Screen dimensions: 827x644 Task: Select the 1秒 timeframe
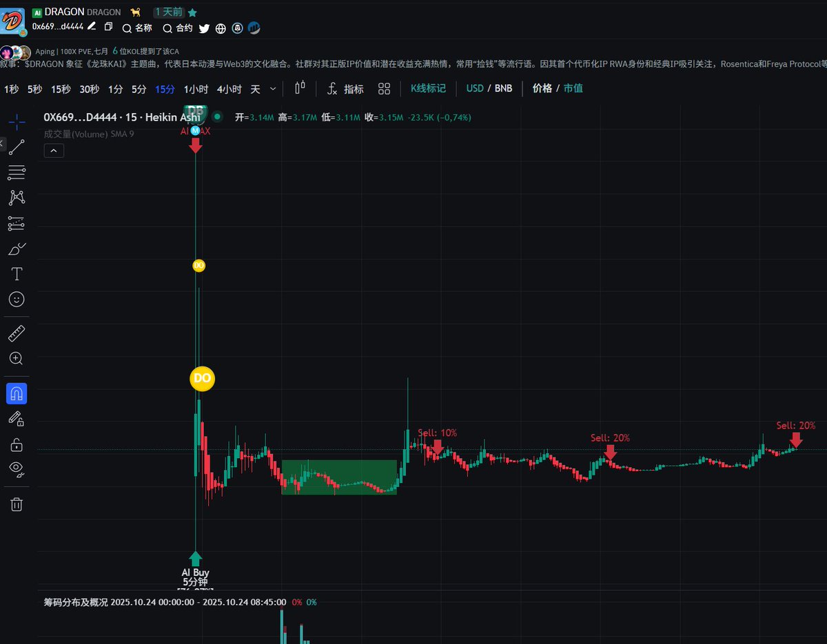click(x=11, y=89)
